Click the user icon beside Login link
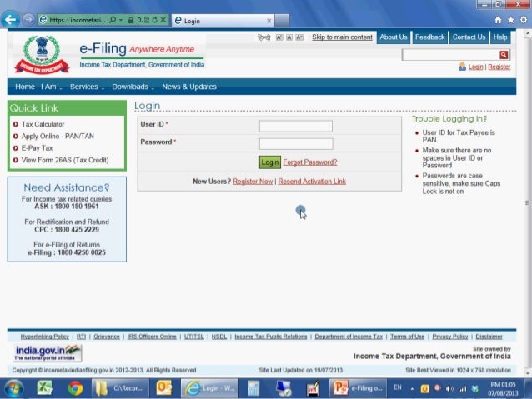Viewport: 532px width, 399px height. [462, 67]
